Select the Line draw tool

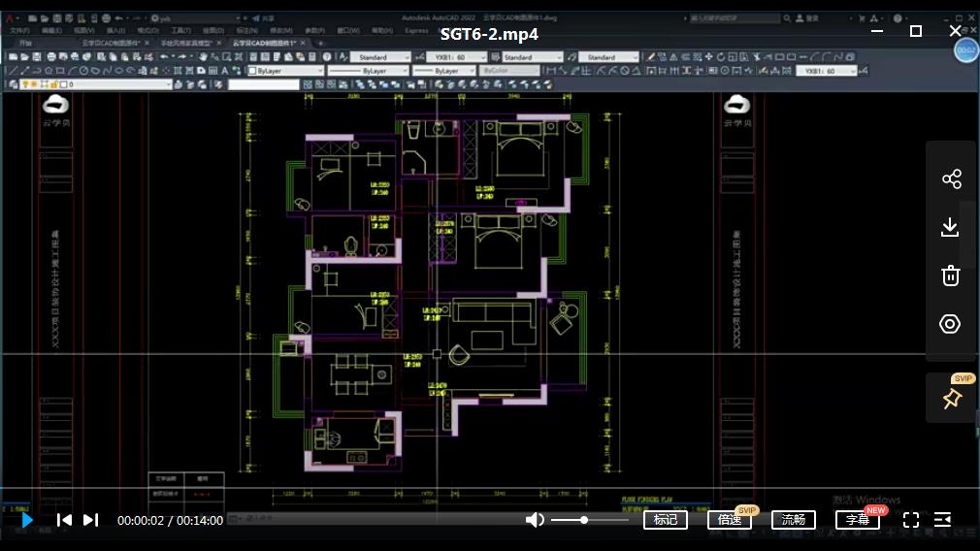click(14, 71)
